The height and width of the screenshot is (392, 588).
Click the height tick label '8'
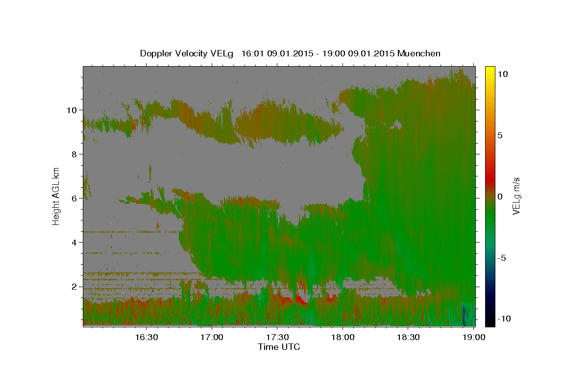pos(74,154)
